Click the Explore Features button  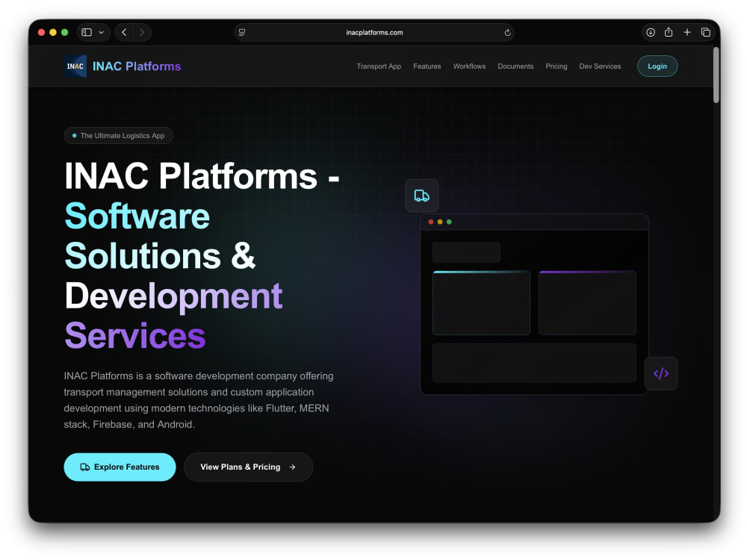120,467
